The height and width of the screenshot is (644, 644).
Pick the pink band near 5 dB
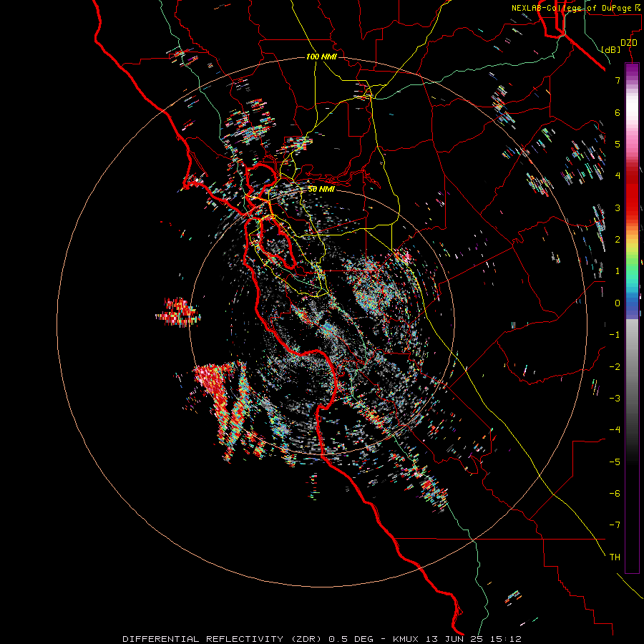(632, 144)
